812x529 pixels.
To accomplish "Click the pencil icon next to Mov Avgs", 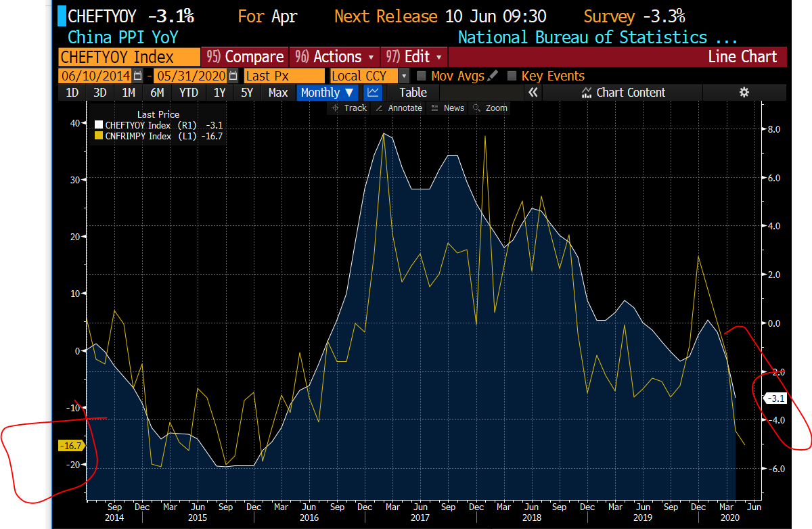I will coord(492,76).
